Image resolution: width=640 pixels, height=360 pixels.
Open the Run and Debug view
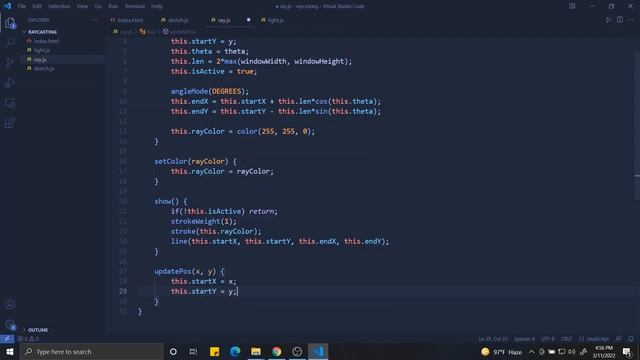pos(10,82)
